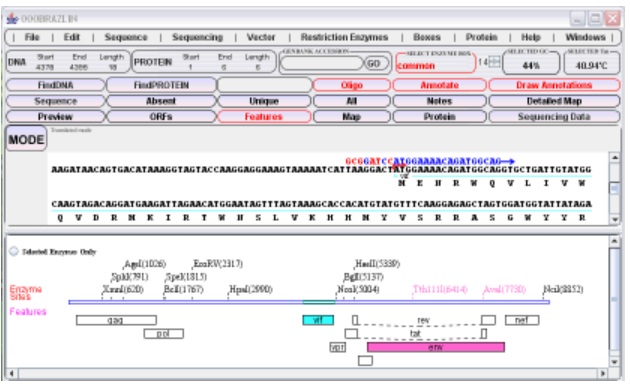Screen dimensions: 630x385
Task: Select the magenta env feature box
Action: coord(436,347)
